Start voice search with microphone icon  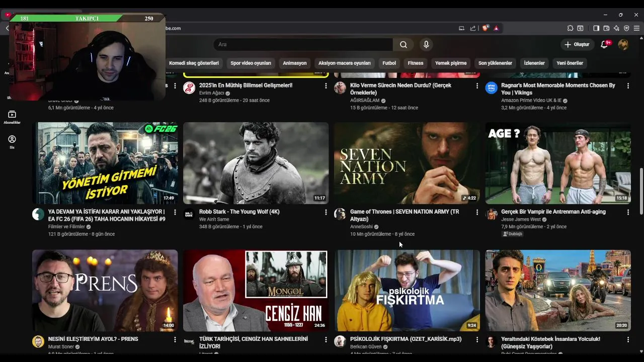click(x=426, y=45)
